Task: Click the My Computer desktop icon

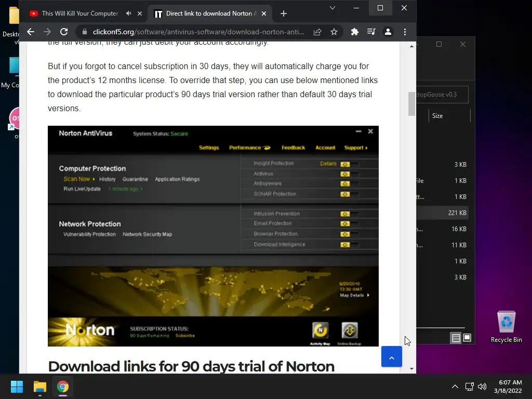Action: (x=14, y=66)
